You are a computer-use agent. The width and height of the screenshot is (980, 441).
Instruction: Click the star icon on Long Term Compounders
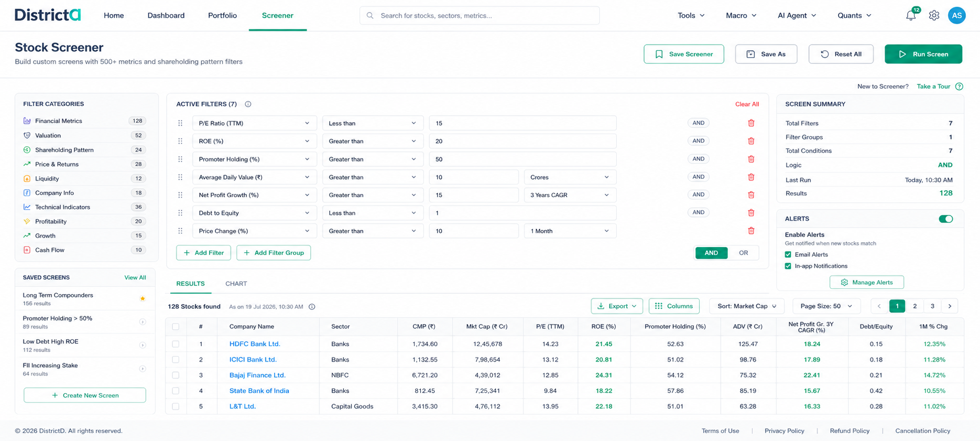click(x=143, y=298)
